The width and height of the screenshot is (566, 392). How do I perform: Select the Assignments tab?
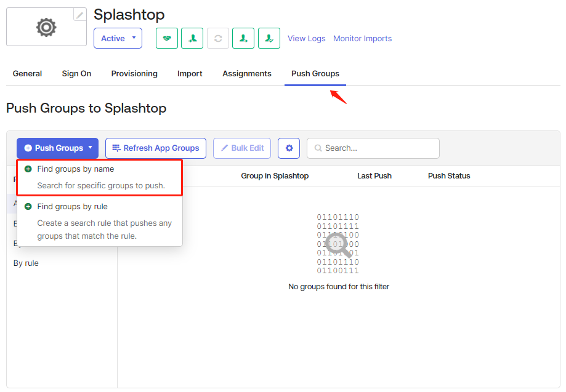[247, 74]
